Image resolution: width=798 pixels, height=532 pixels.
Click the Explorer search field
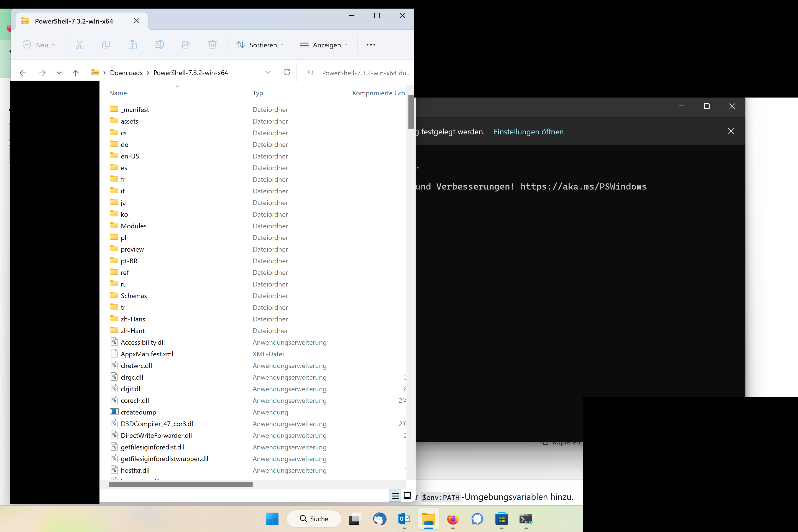pyautogui.click(x=356, y=73)
